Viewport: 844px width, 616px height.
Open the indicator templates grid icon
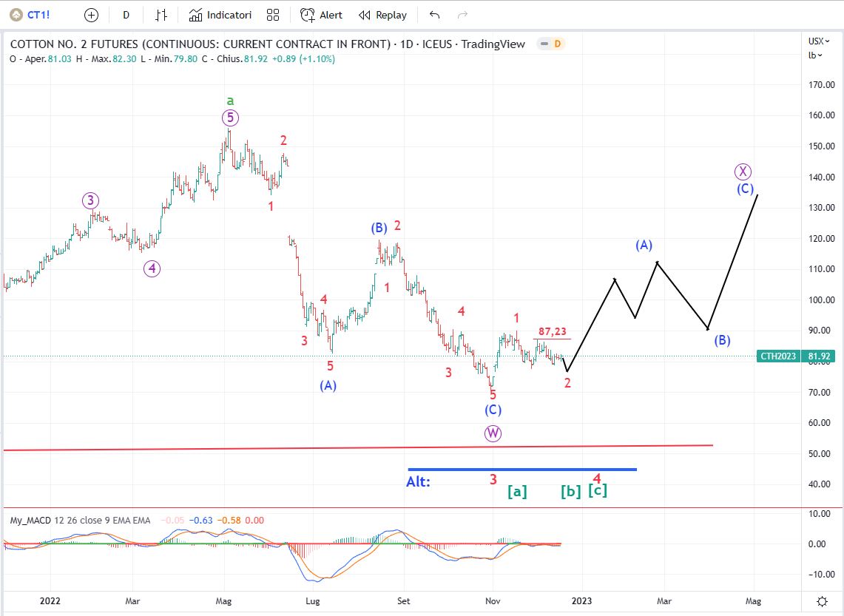coord(273,15)
